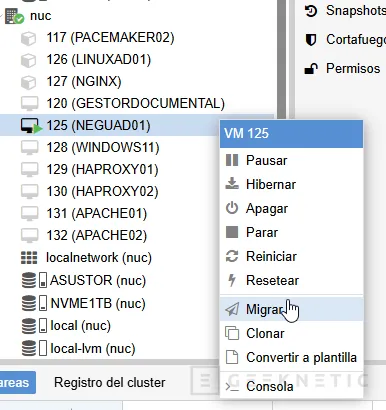The width and height of the screenshot is (386, 410).
Task: Click the stop square icon beside Parar
Action: (x=232, y=232)
